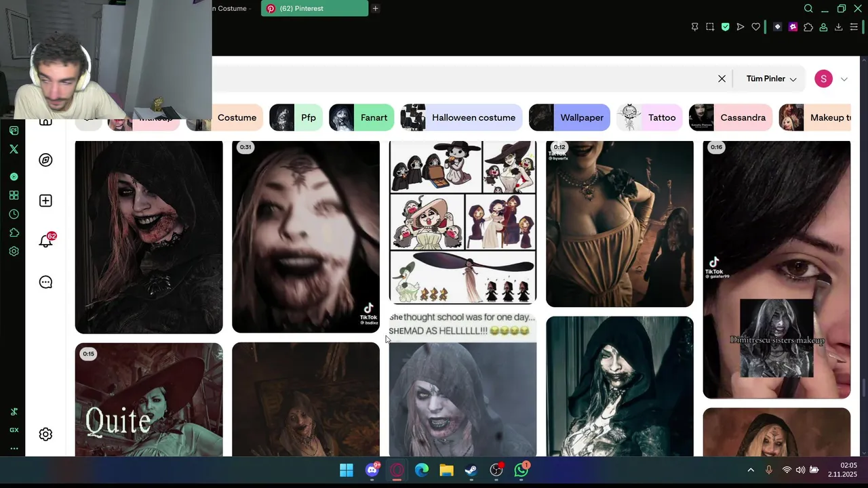868x488 pixels.
Task: Open X (Twitter) in Opera sidebar
Action: 14,149
